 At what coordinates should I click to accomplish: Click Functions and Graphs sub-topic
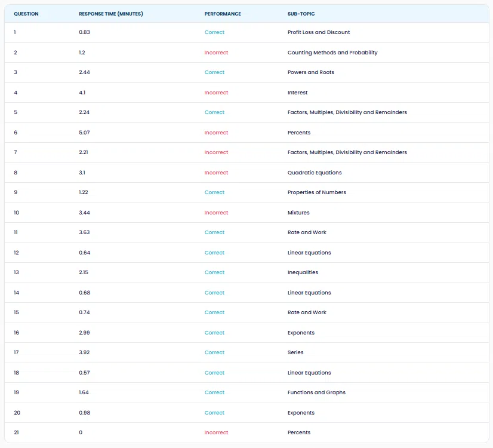pos(316,392)
